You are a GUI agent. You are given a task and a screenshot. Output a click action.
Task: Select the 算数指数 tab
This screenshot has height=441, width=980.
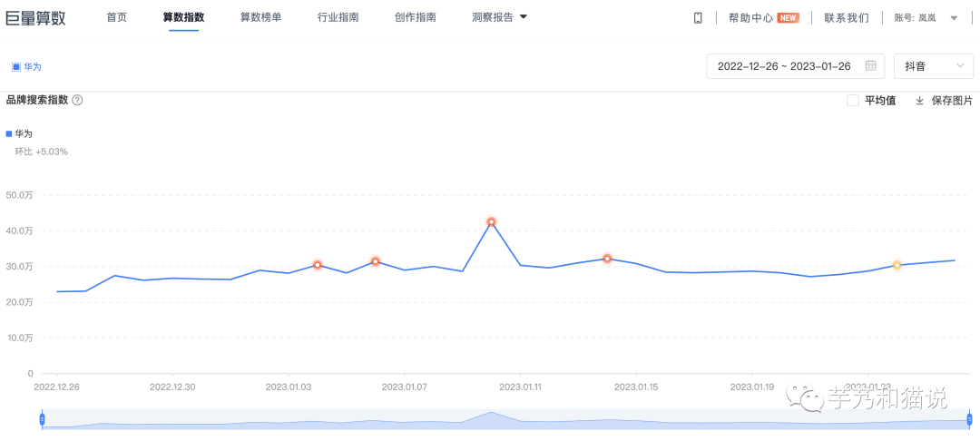(x=183, y=17)
